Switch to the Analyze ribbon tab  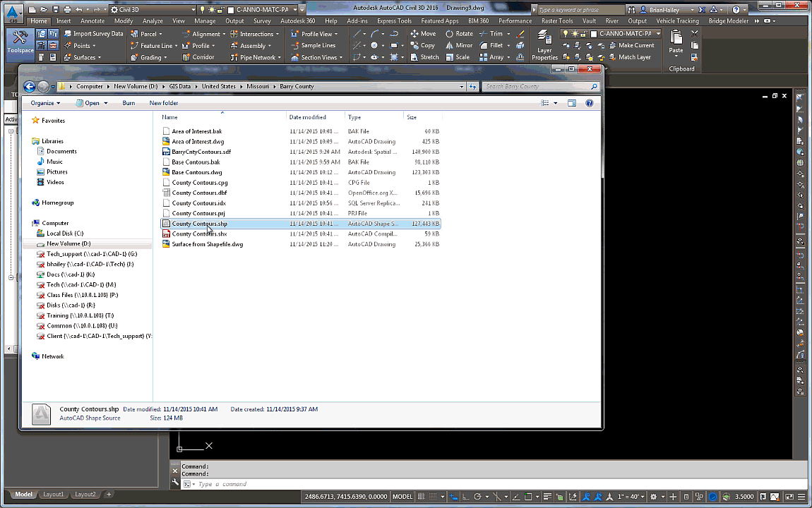pos(153,20)
